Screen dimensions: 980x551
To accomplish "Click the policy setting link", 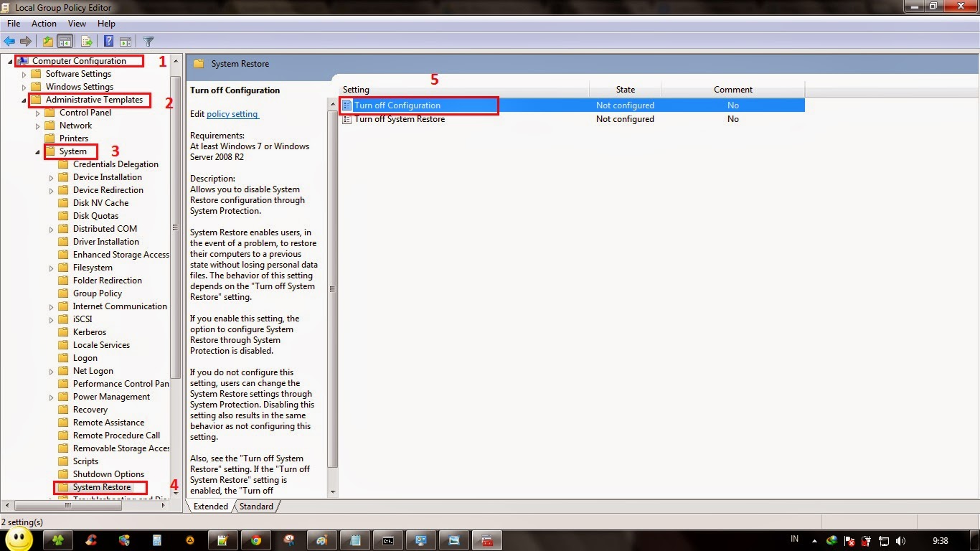I will pos(232,113).
